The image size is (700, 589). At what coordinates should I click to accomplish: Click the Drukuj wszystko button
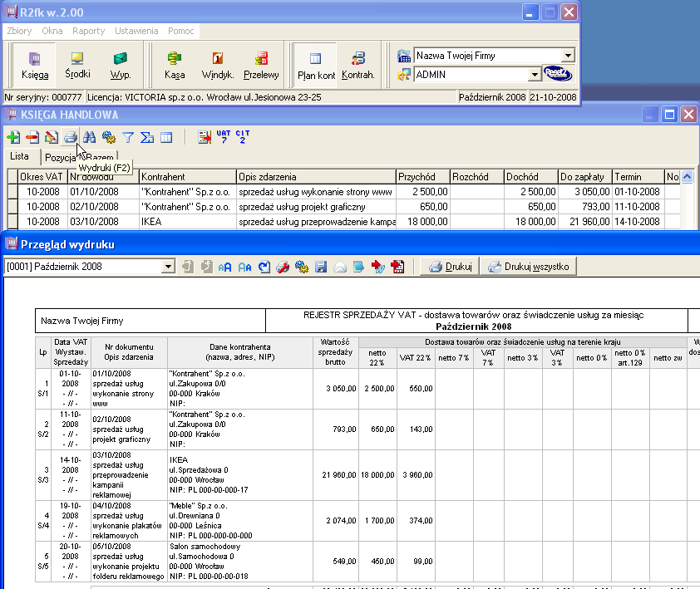[528, 267]
